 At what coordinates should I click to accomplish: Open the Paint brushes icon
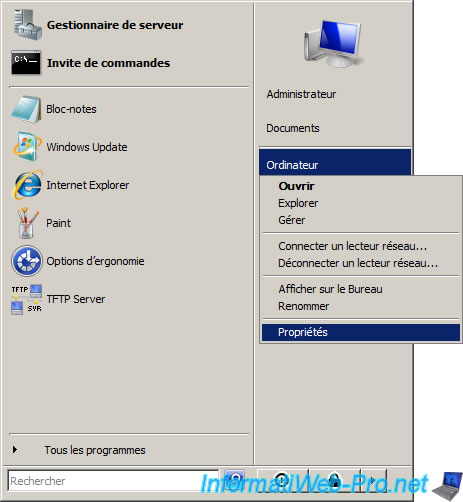pyautogui.click(x=27, y=223)
